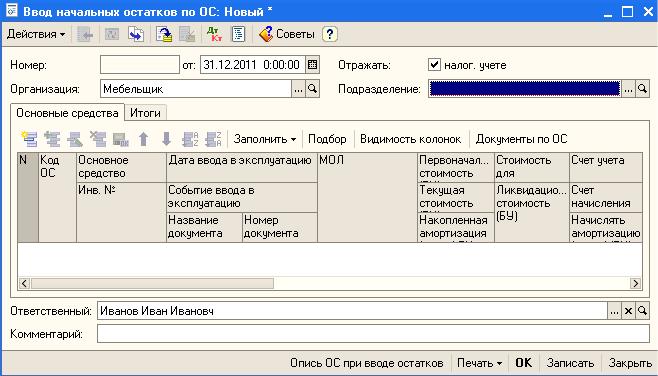Click the Номер input field
This screenshot has width=658, height=376.
tap(140, 65)
